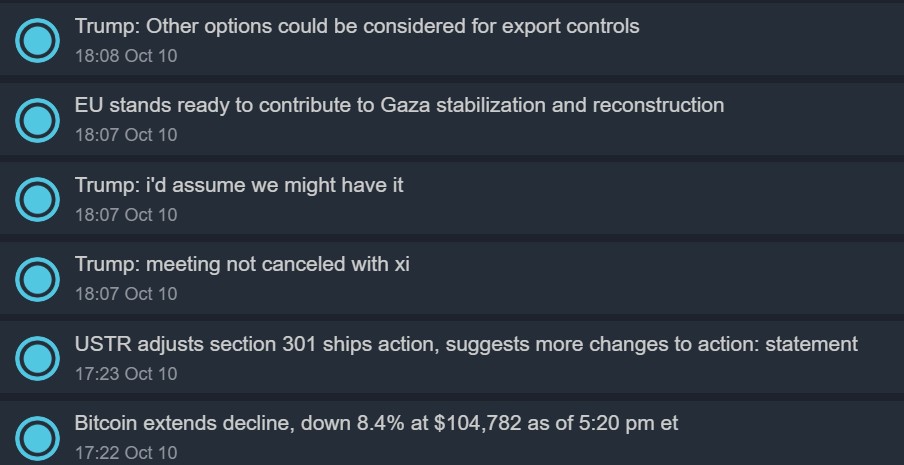904x465 pixels.
Task: Open "Trump: i'd assume we might have it" headline
Action: pyautogui.click(x=239, y=185)
